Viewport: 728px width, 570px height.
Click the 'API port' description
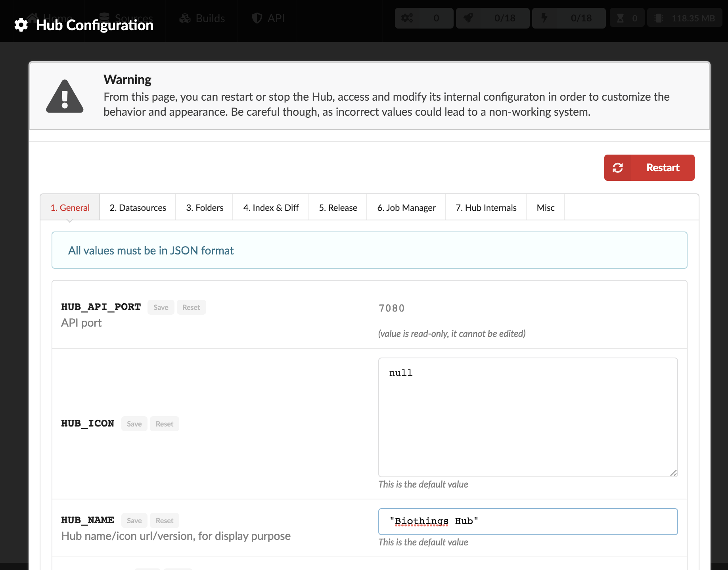point(81,323)
